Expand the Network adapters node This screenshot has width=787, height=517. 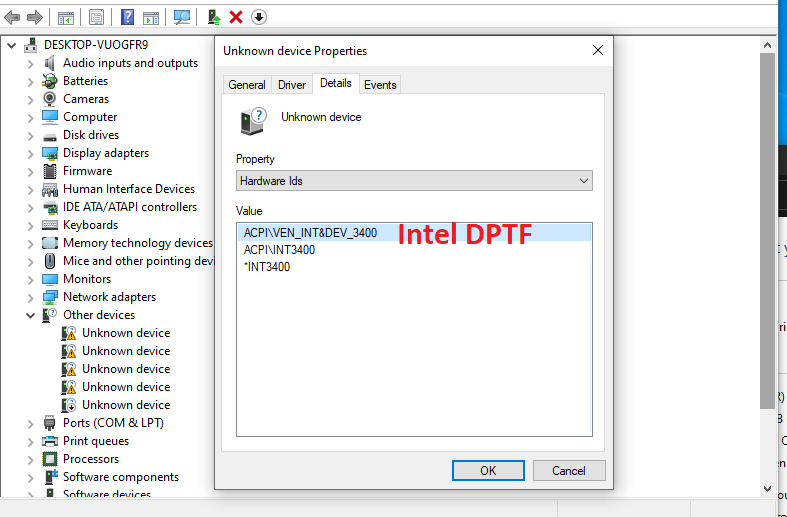click(x=30, y=298)
